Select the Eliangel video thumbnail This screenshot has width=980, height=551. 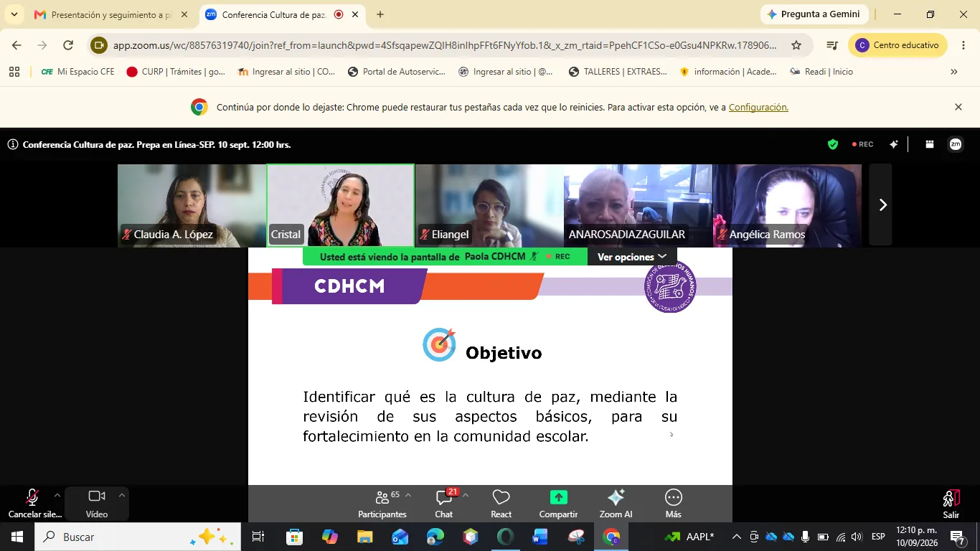pos(489,205)
